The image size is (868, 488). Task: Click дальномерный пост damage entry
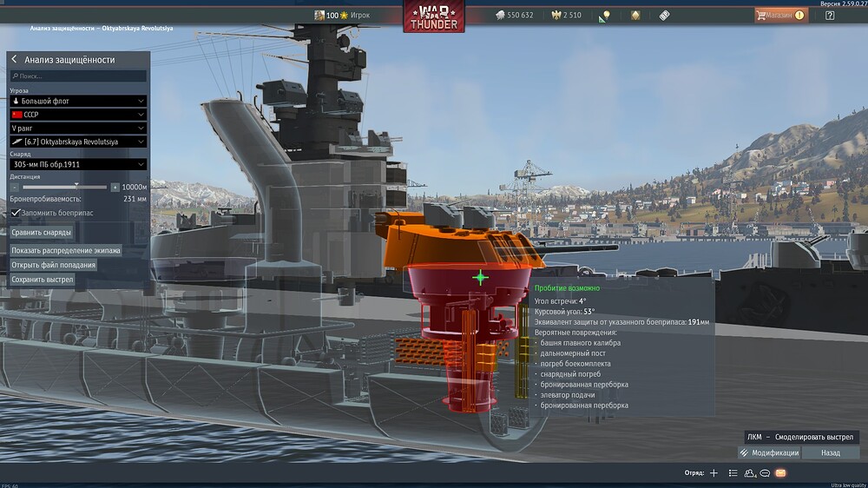click(573, 353)
